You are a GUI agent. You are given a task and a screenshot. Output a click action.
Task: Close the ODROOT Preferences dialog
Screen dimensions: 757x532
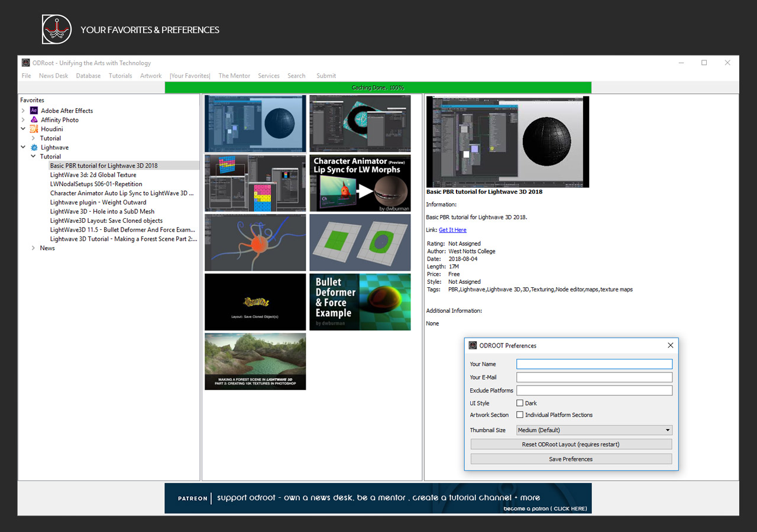point(670,345)
